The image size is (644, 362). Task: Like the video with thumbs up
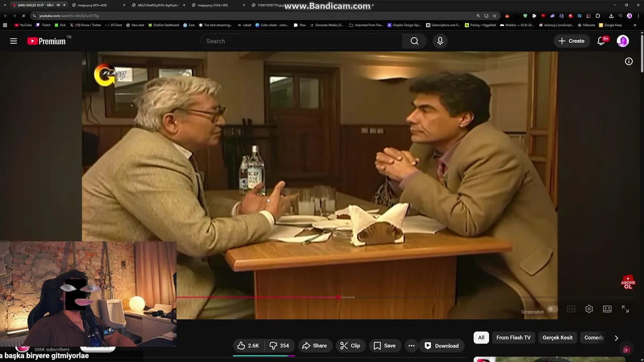click(248, 345)
